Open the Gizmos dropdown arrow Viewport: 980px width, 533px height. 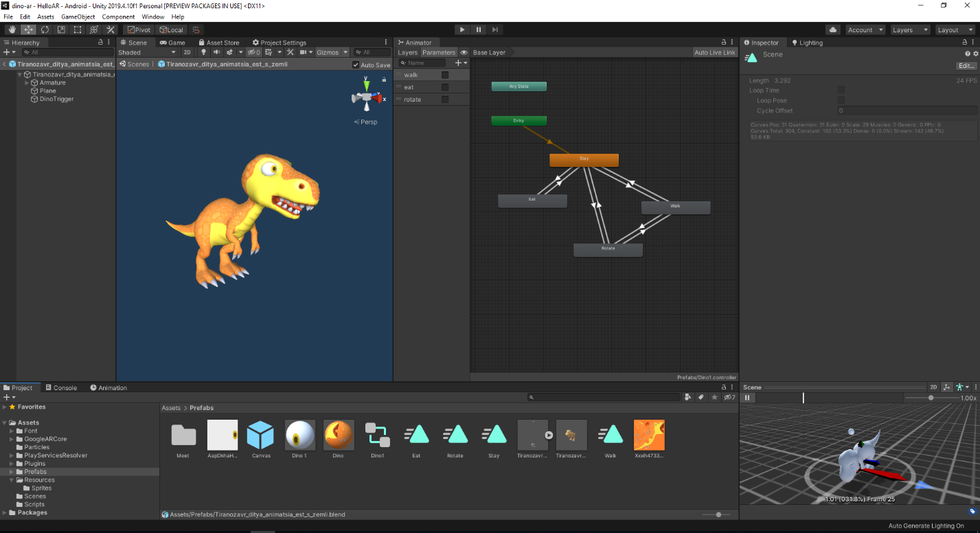(345, 52)
